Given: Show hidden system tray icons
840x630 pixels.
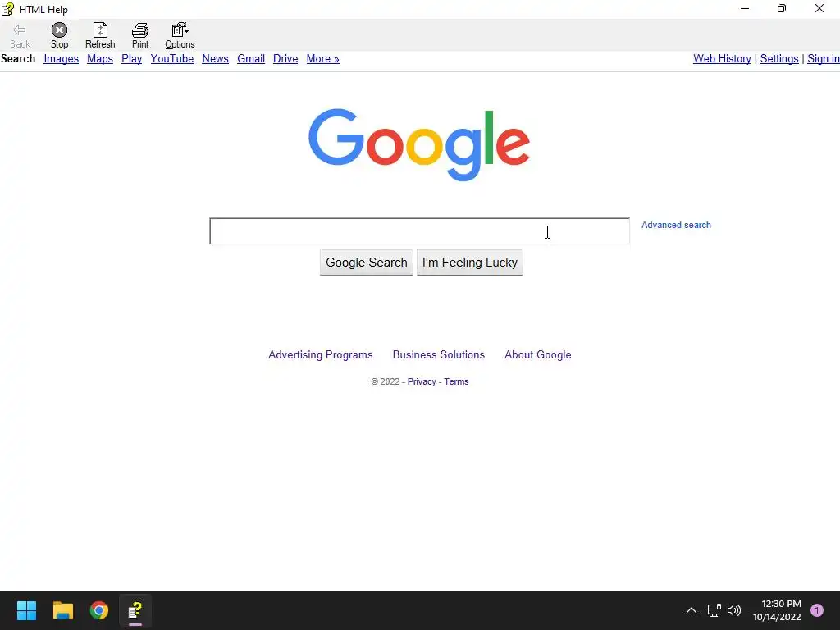Looking at the screenshot, I should 692,610.
